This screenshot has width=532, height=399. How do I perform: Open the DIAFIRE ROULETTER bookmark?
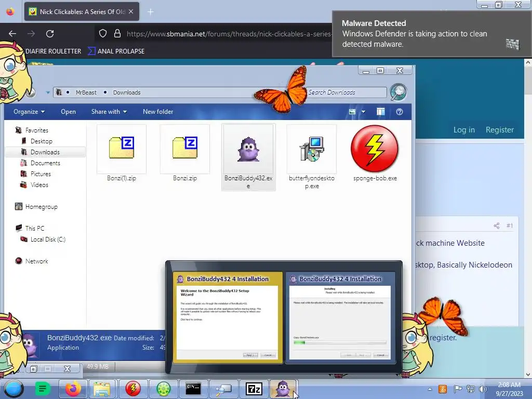(x=54, y=51)
